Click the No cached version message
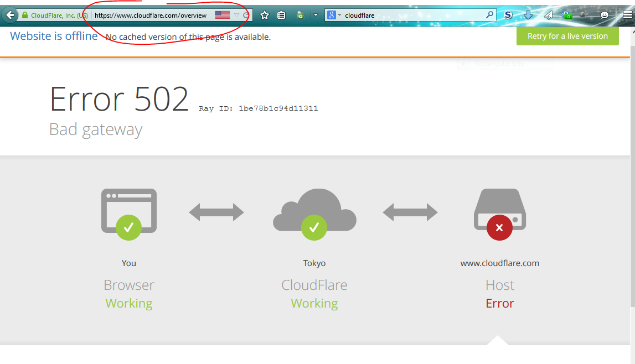 coord(188,37)
